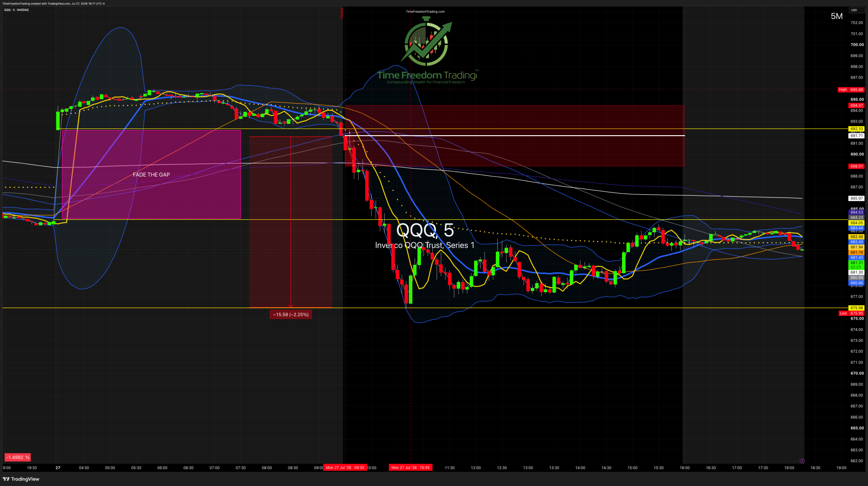Click the red 688.91 price tag

click(x=857, y=167)
